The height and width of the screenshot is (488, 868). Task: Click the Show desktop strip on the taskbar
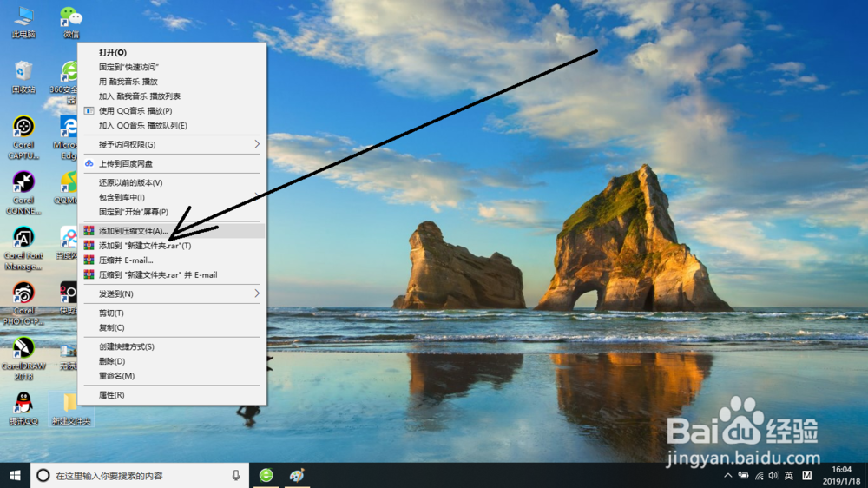[865, 475]
